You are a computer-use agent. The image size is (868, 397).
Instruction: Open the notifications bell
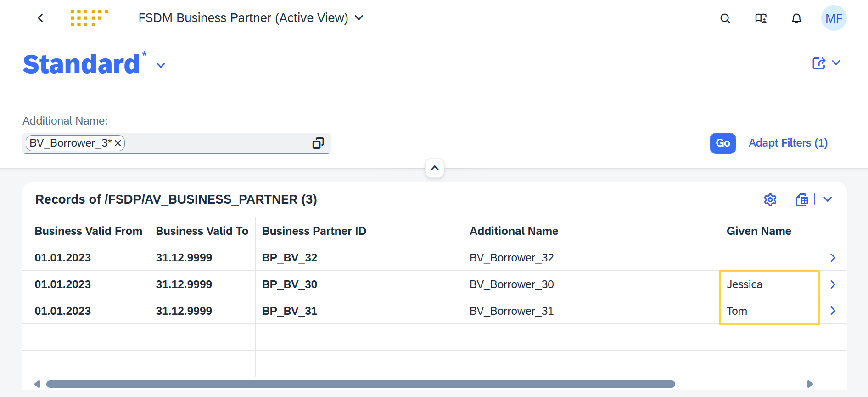[797, 18]
